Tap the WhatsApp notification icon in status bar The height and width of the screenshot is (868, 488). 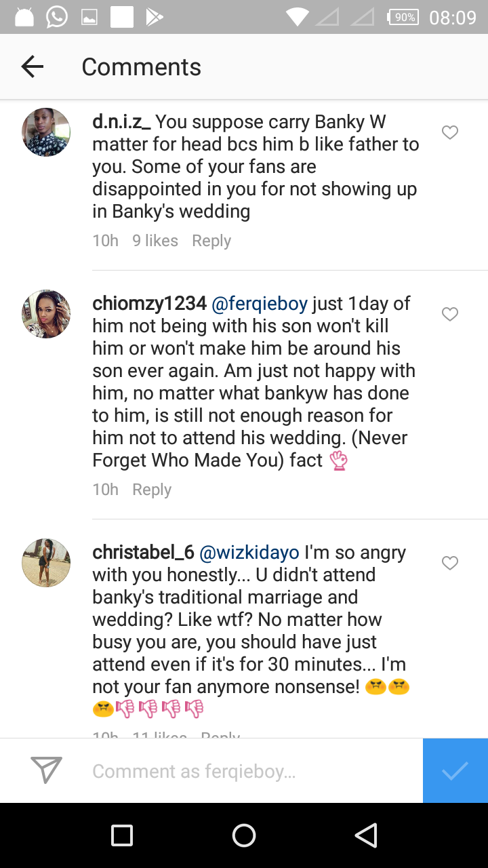(57, 17)
